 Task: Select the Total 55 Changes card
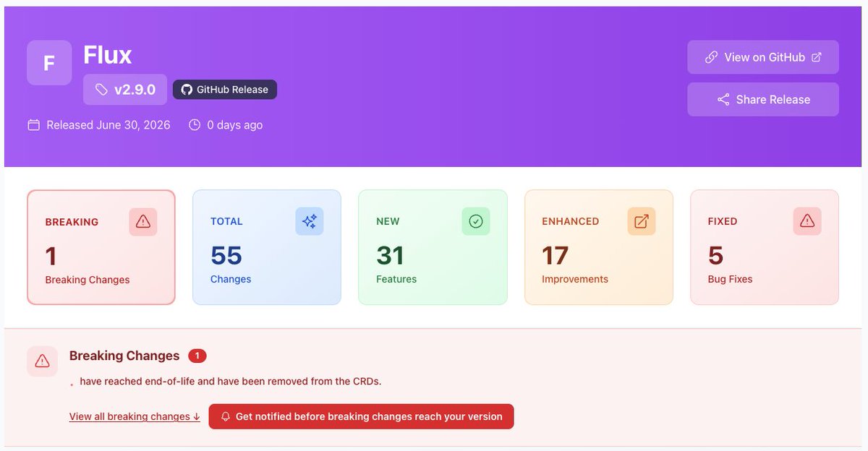pos(267,247)
